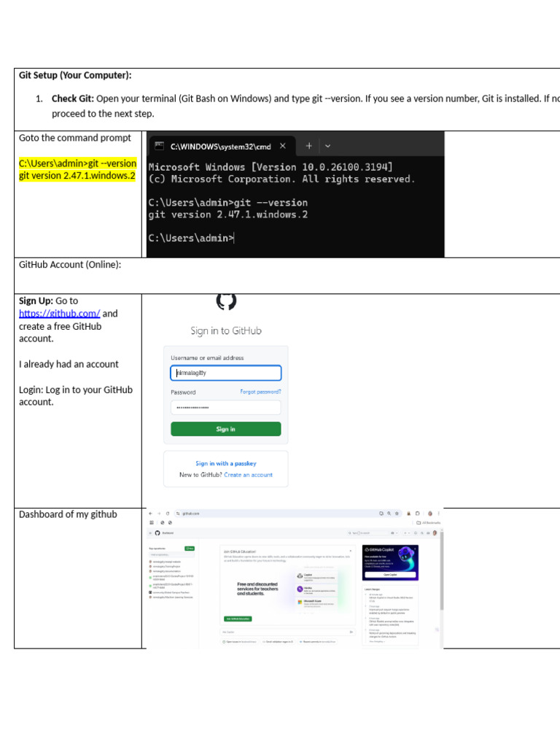Focus the Username or email address field
Viewport: 560px width, 747px height.
coord(226,373)
